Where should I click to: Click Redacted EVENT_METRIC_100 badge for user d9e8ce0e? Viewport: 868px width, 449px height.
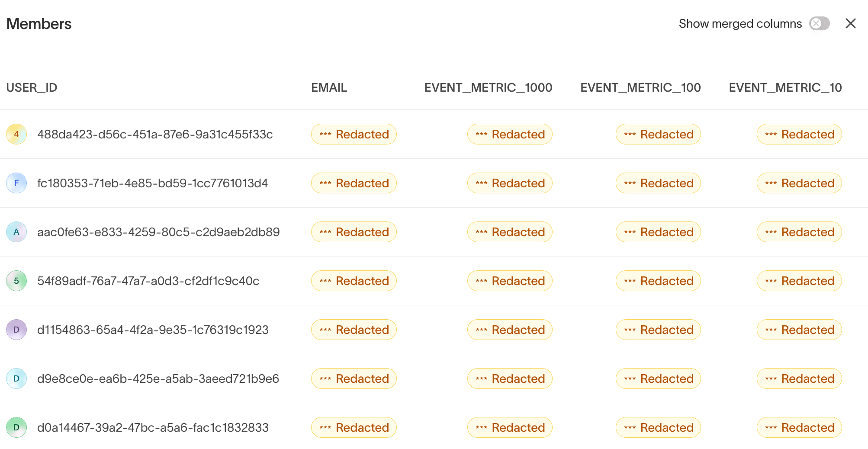point(658,378)
